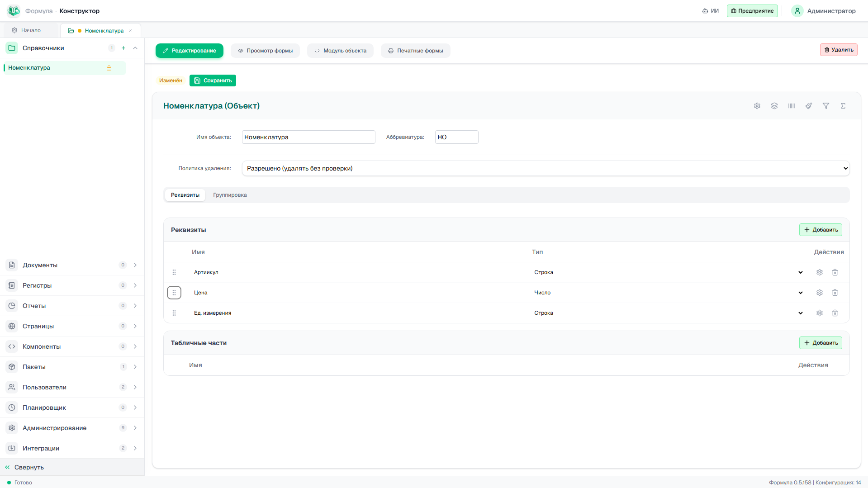Click the Сохранить button

(213, 81)
